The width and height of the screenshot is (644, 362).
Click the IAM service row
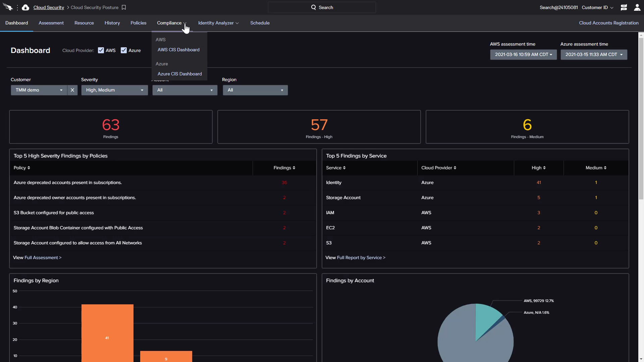click(475, 213)
